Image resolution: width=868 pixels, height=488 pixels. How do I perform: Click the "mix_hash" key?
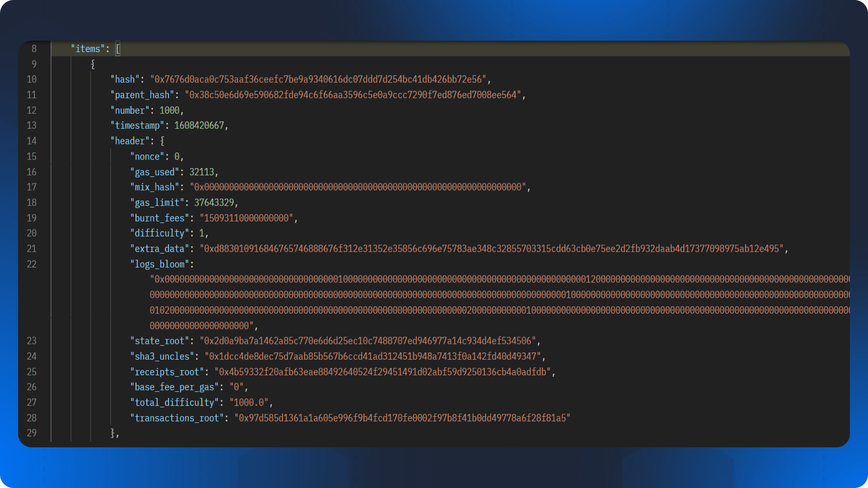[x=155, y=187]
